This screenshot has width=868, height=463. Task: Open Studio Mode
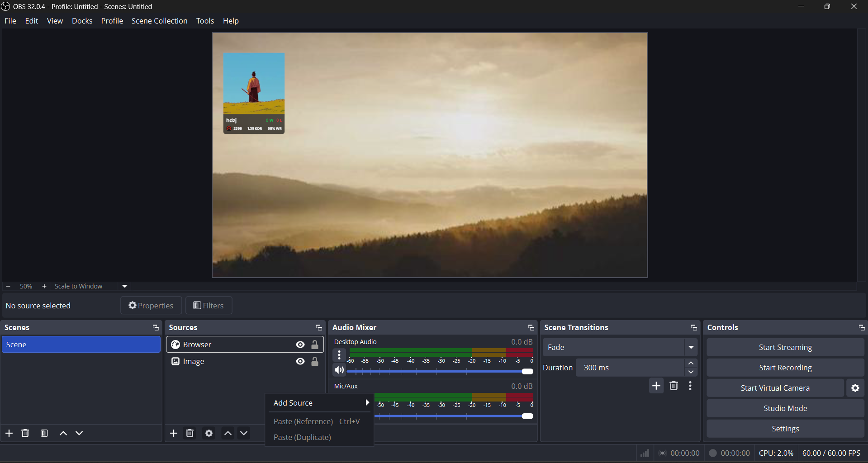tap(785, 408)
